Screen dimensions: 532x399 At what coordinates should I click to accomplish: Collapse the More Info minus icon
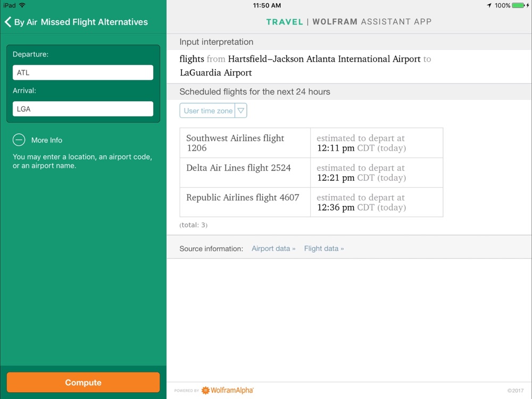[19, 140]
